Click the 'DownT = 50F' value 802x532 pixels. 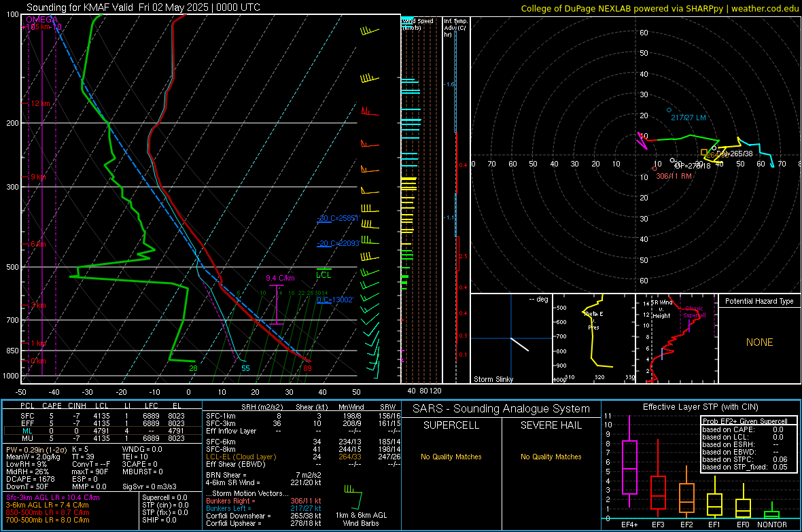coord(27,487)
